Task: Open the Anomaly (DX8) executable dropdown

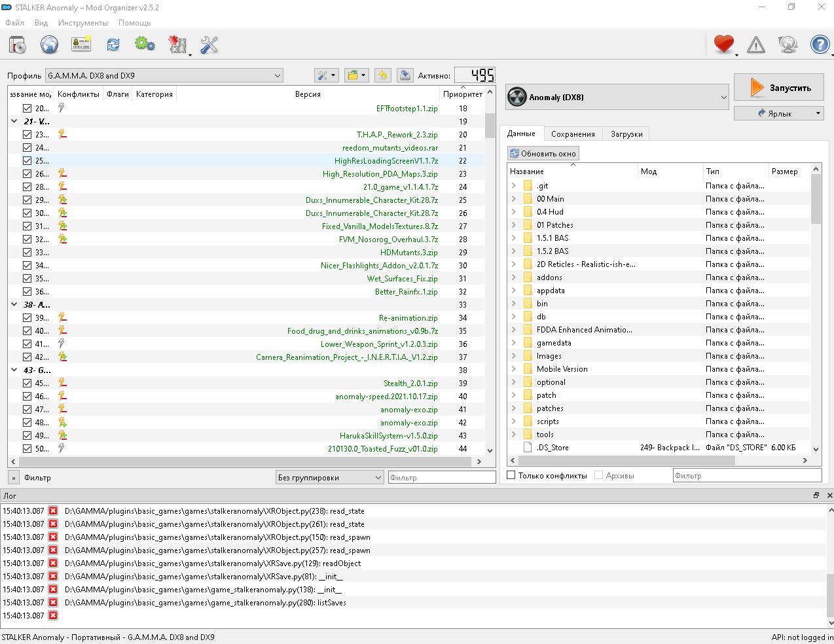Action: pos(617,97)
